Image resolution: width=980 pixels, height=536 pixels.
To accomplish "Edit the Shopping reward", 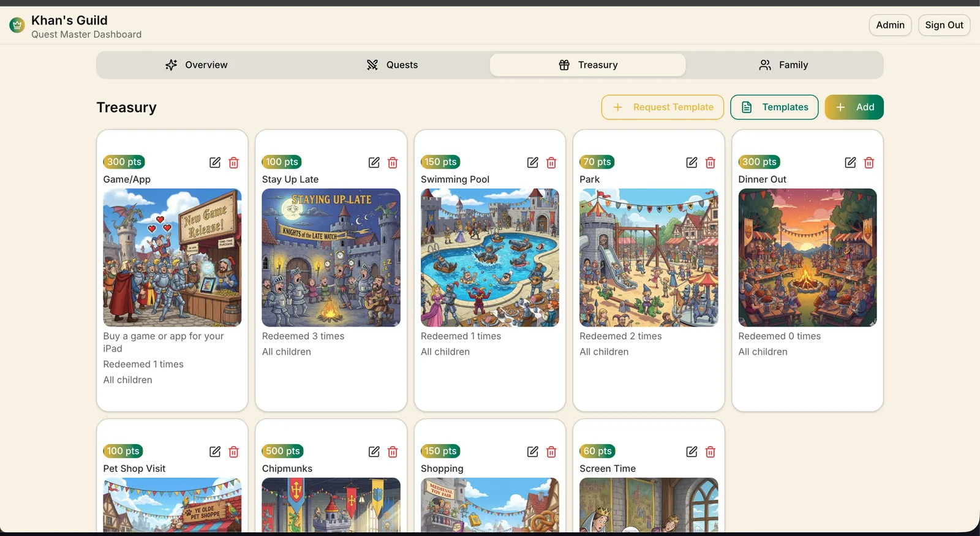I will (x=533, y=451).
